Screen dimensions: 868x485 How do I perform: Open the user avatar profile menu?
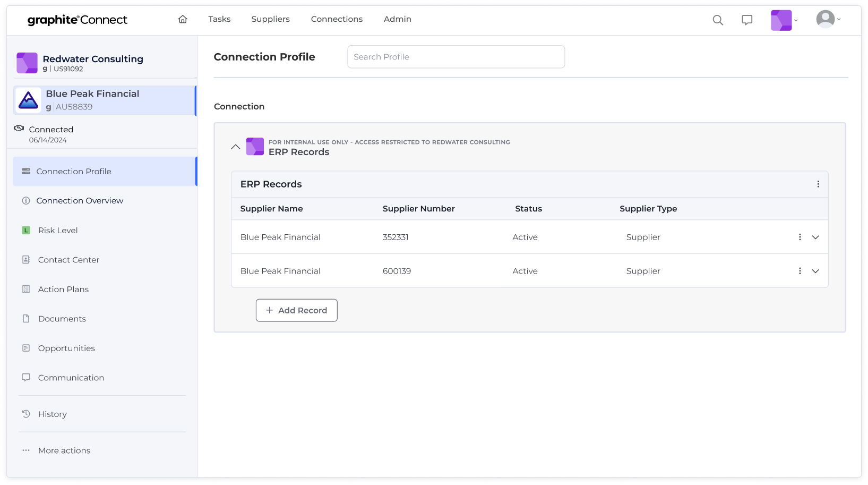click(828, 20)
